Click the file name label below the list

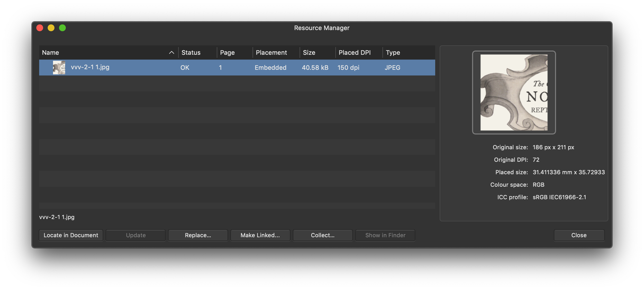(57, 217)
